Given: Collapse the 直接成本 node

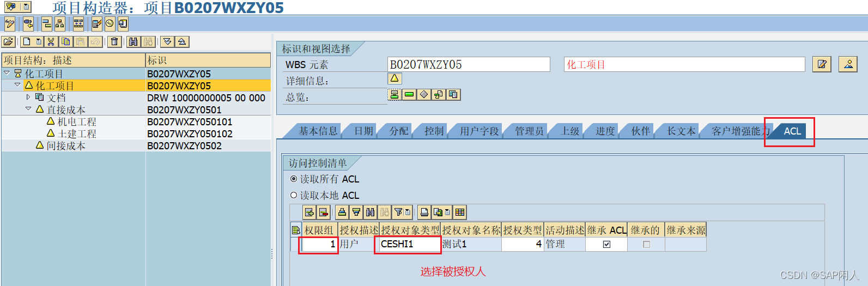Looking at the screenshot, I should point(28,109).
